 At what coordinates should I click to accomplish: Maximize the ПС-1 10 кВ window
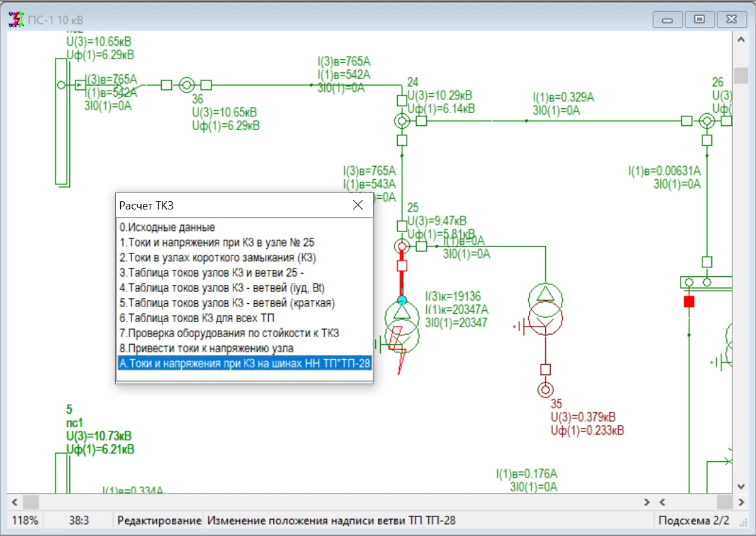[699, 20]
